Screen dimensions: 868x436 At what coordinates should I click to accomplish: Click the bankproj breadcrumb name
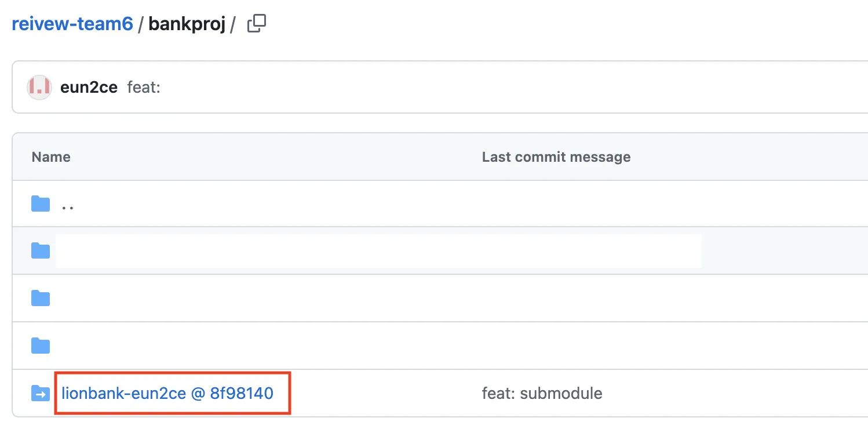coord(187,24)
